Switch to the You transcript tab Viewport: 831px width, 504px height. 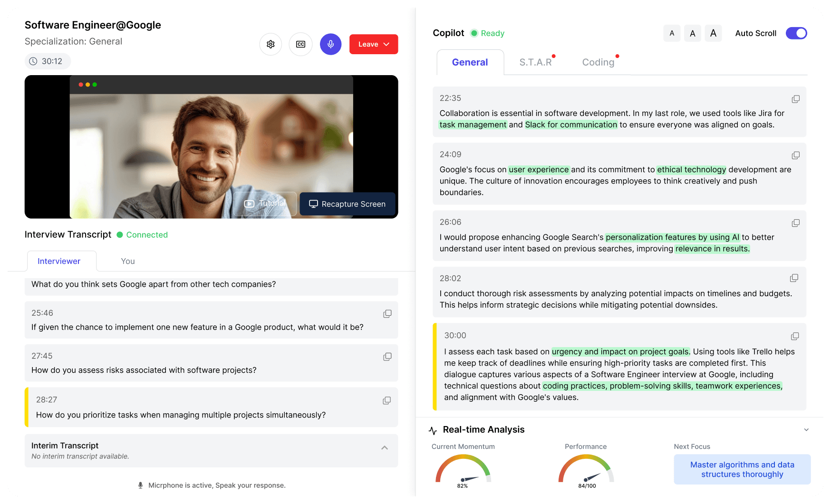pyautogui.click(x=128, y=261)
